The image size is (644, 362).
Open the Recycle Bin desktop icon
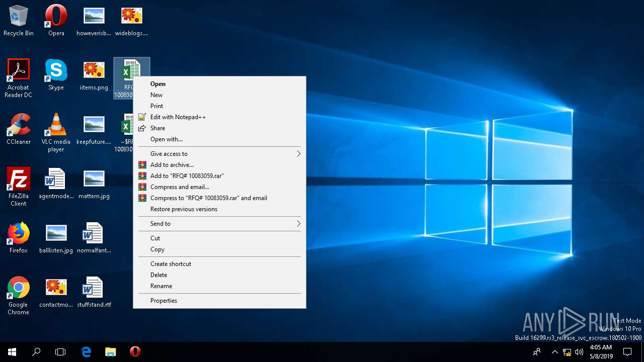click(19, 21)
